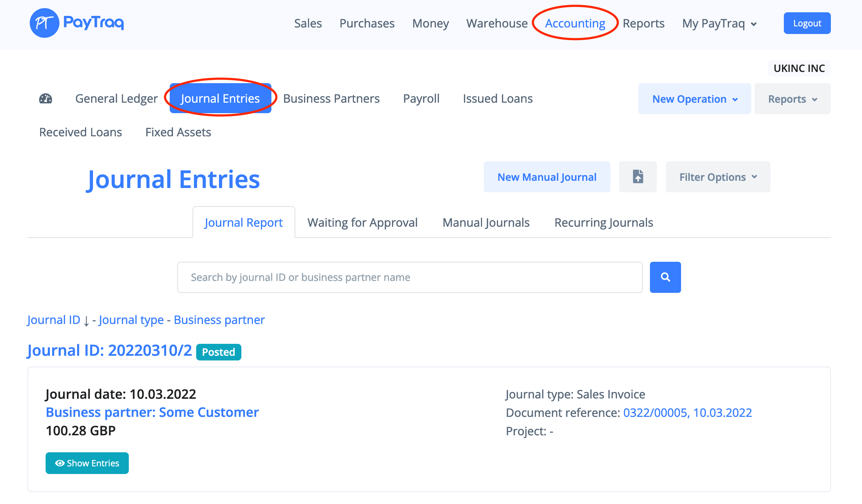
Task: Open the New Operation dropdown
Action: [694, 99]
